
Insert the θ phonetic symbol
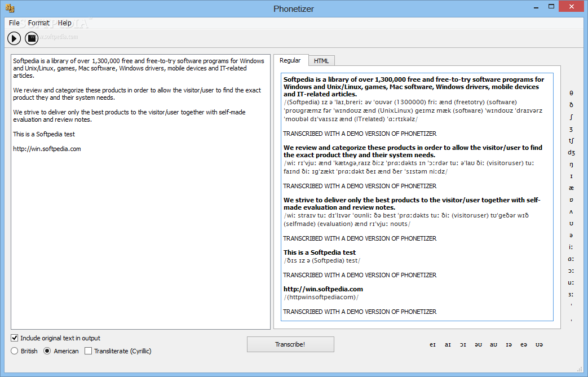pos(571,93)
